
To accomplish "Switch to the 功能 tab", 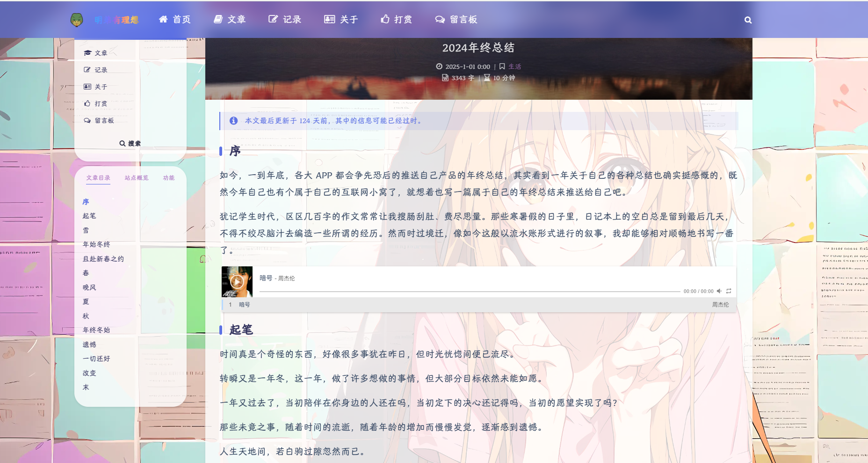I will 169,178.
